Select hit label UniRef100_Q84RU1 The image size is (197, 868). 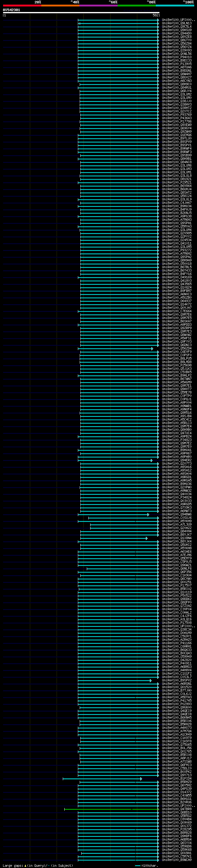coord(177,88)
